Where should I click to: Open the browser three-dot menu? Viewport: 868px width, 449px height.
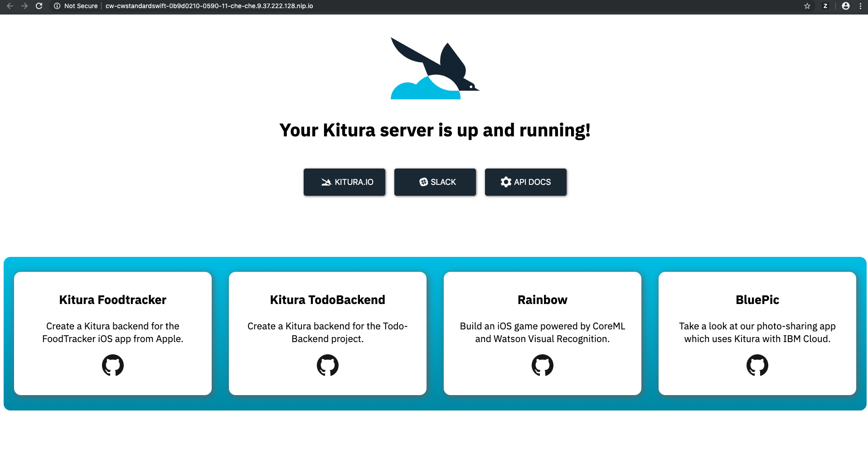click(860, 6)
